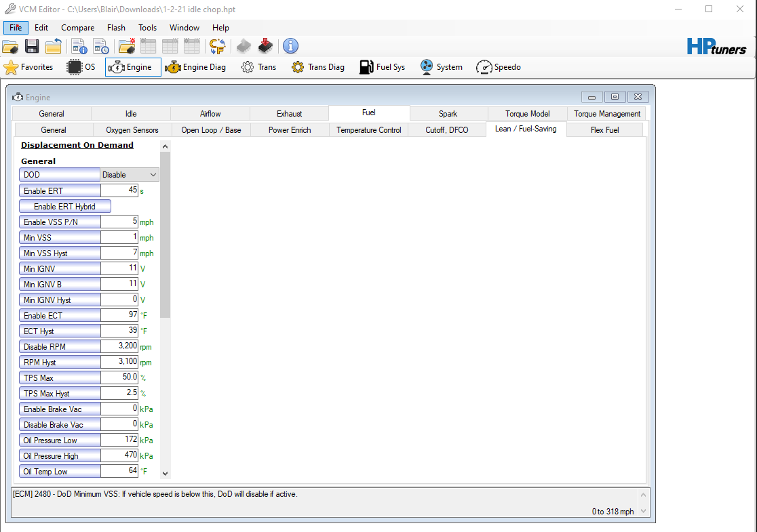This screenshot has height=532, width=757.
Task: Open the Fuel Sys section
Action: tap(383, 67)
